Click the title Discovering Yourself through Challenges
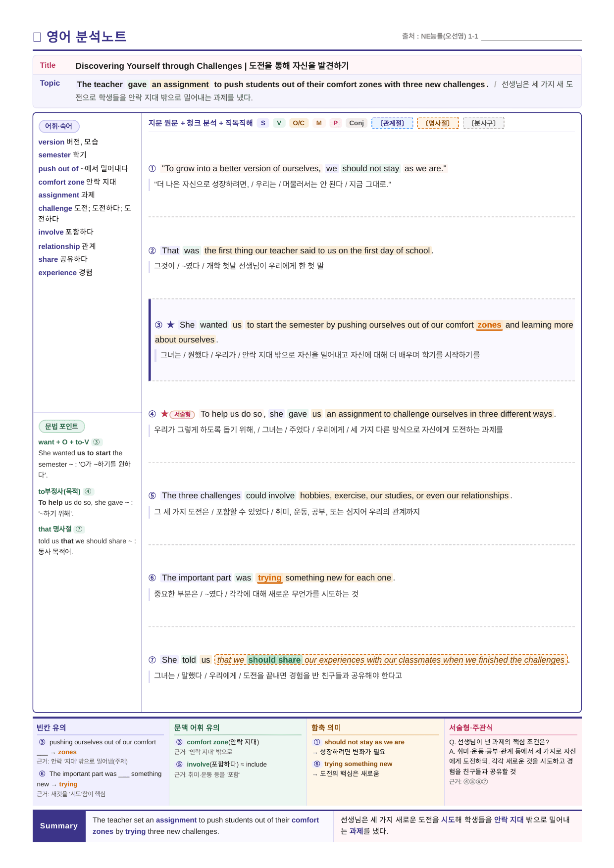This screenshot has height=868, width=614. click(x=158, y=66)
